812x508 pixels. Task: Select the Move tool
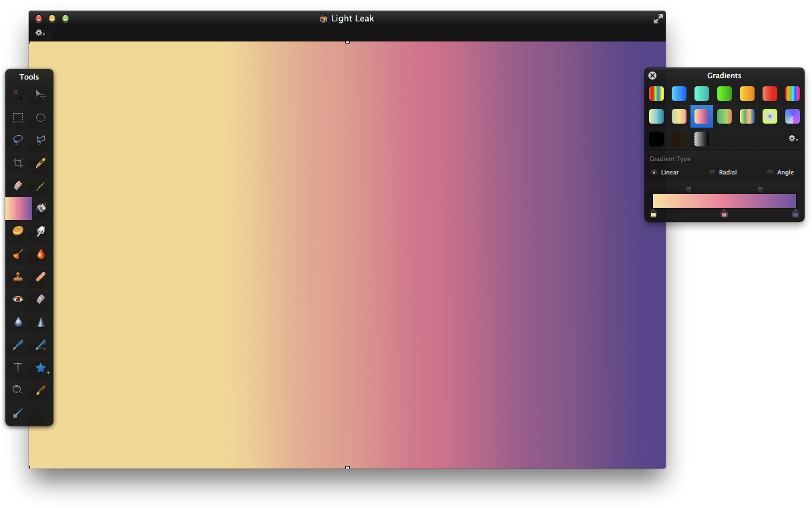pyautogui.click(x=41, y=95)
